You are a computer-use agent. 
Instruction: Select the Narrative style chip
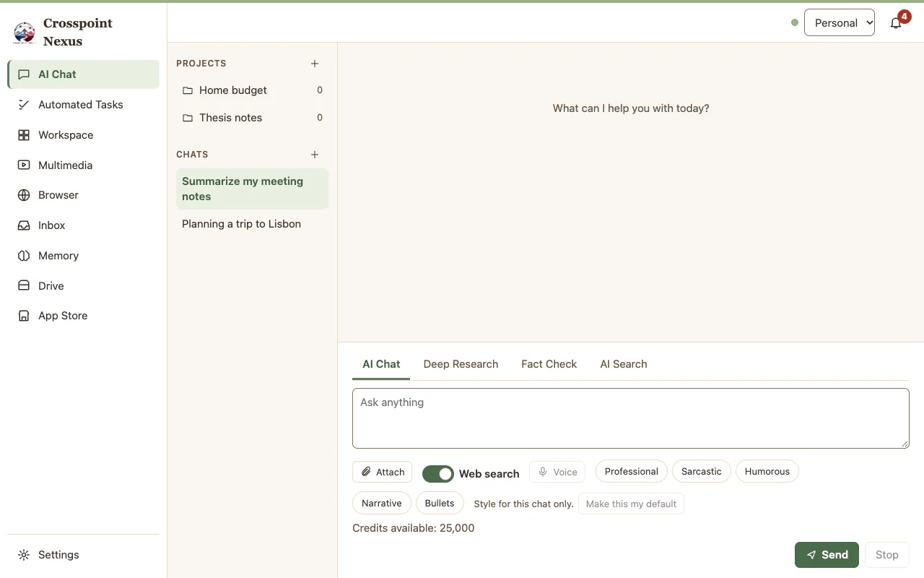[x=382, y=504]
